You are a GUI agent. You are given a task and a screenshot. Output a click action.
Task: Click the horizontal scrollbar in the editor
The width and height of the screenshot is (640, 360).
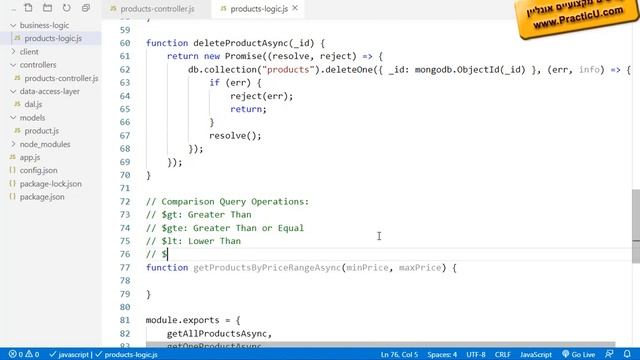[x=380, y=345]
